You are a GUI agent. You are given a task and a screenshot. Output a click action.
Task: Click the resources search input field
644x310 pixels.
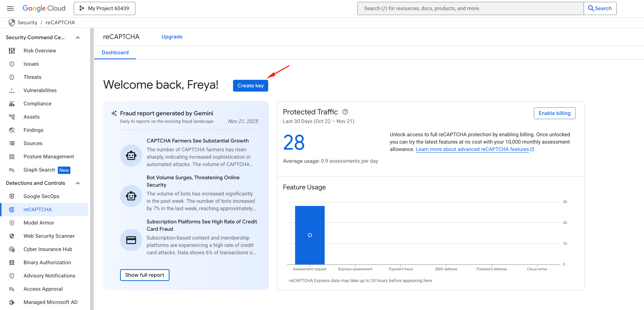[470, 8]
